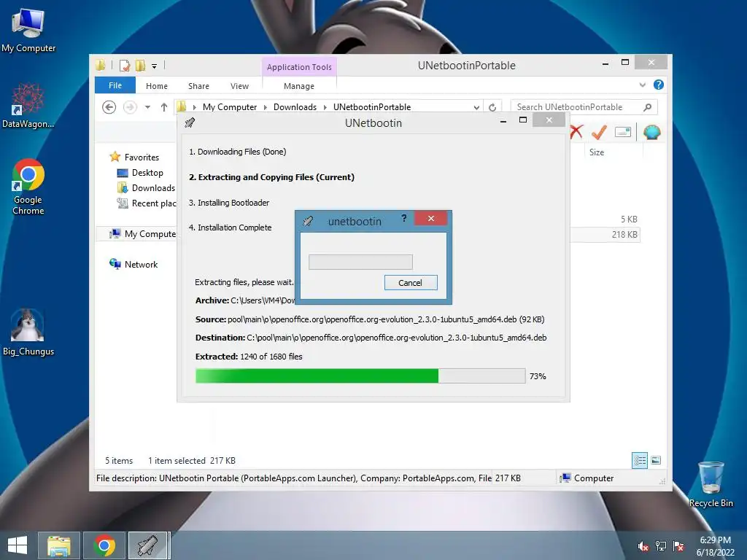Go forward in Explorer navigation
Image resolution: width=747 pixels, height=560 pixels.
(130, 107)
